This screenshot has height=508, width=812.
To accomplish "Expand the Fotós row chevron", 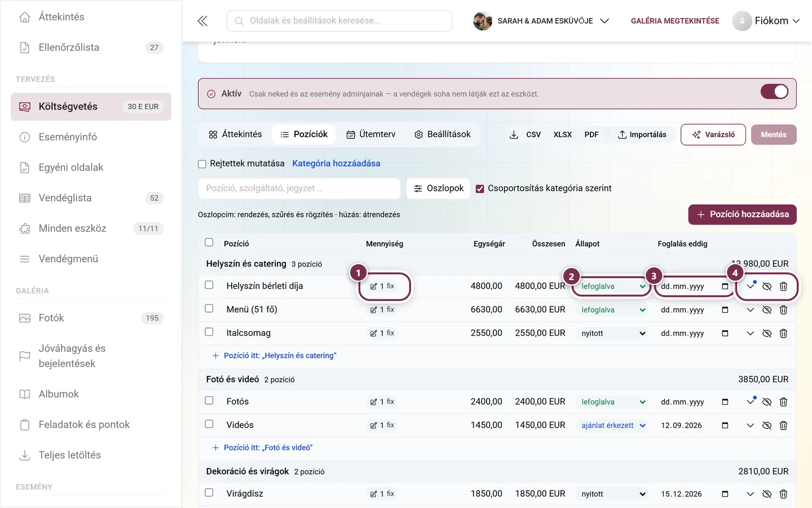I will pyautogui.click(x=750, y=402).
